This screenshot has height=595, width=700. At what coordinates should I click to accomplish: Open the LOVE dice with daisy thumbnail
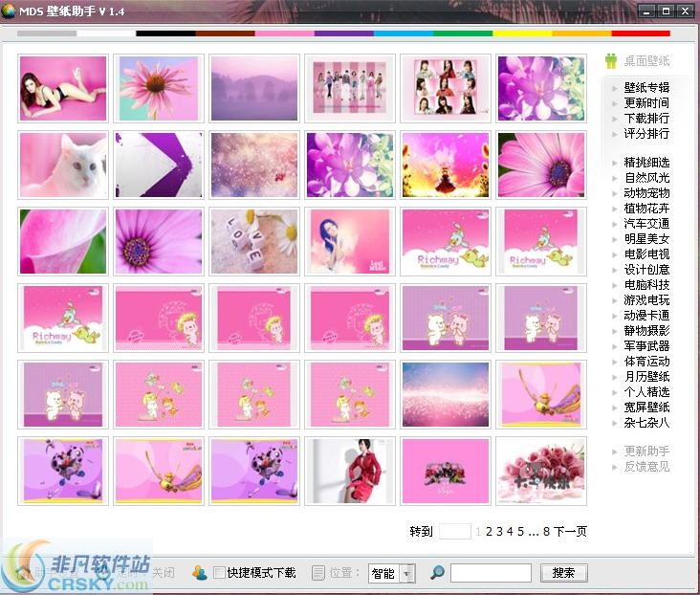click(254, 241)
